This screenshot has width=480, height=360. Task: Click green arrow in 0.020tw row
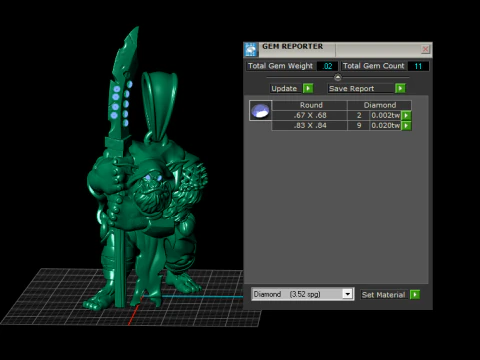coord(406,126)
